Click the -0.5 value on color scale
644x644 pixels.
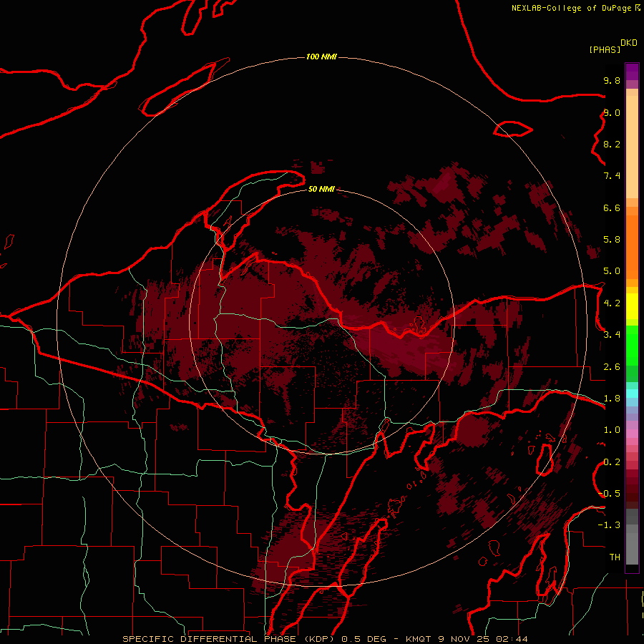point(610,493)
